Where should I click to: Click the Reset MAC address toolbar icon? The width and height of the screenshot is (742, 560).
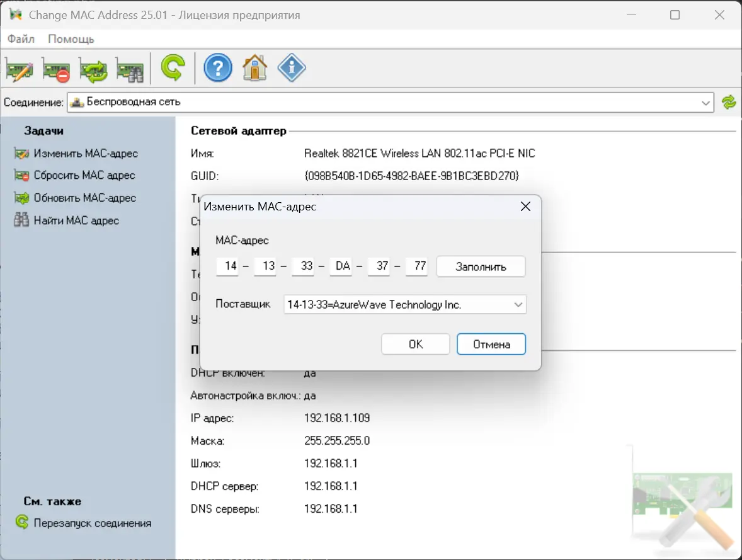coord(56,70)
